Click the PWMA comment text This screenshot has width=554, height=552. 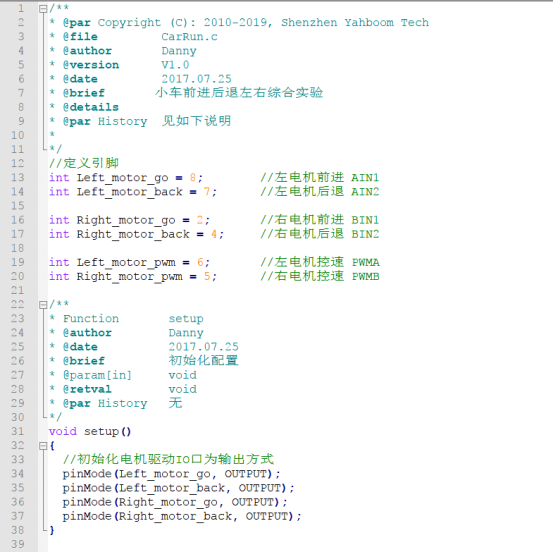click(365, 262)
